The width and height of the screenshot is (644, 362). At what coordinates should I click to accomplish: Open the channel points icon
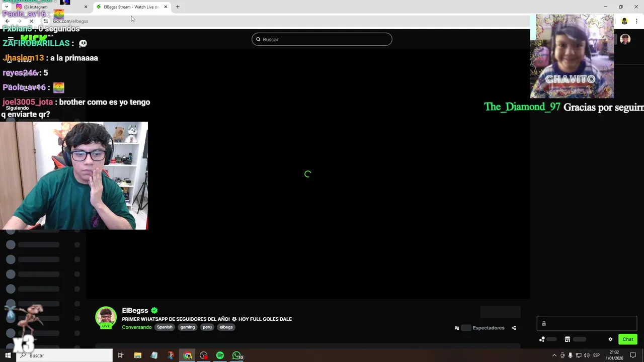pos(542,339)
